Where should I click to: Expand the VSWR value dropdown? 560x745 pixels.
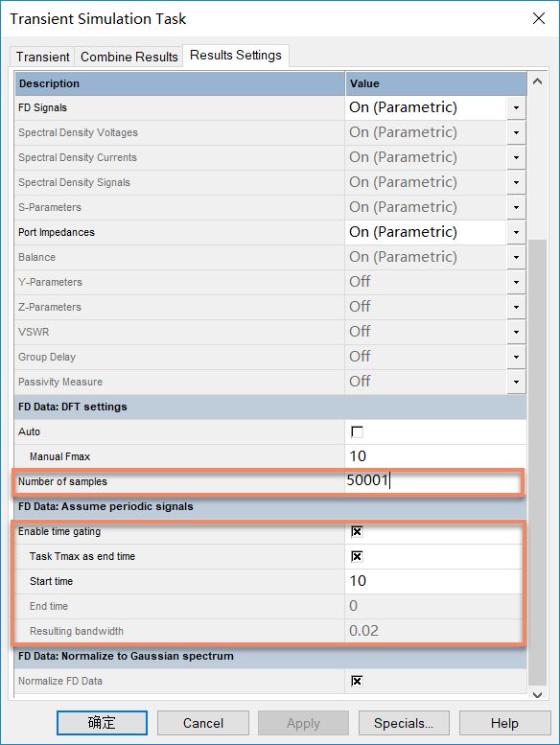tap(516, 332)
